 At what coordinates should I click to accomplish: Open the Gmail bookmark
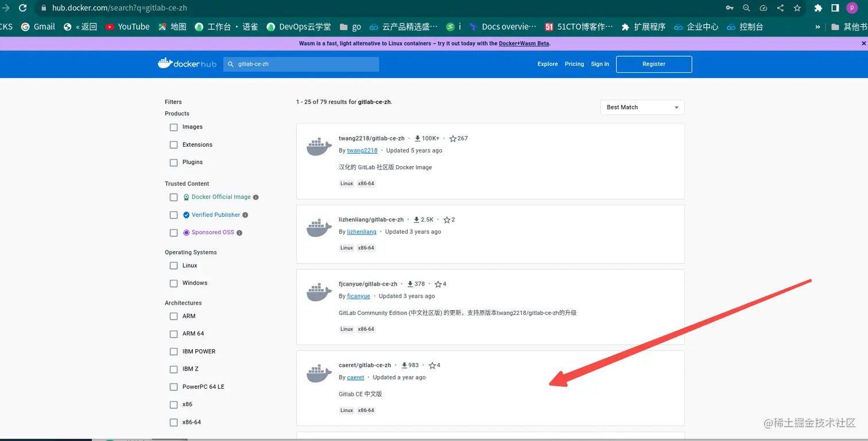pos(38,26)
